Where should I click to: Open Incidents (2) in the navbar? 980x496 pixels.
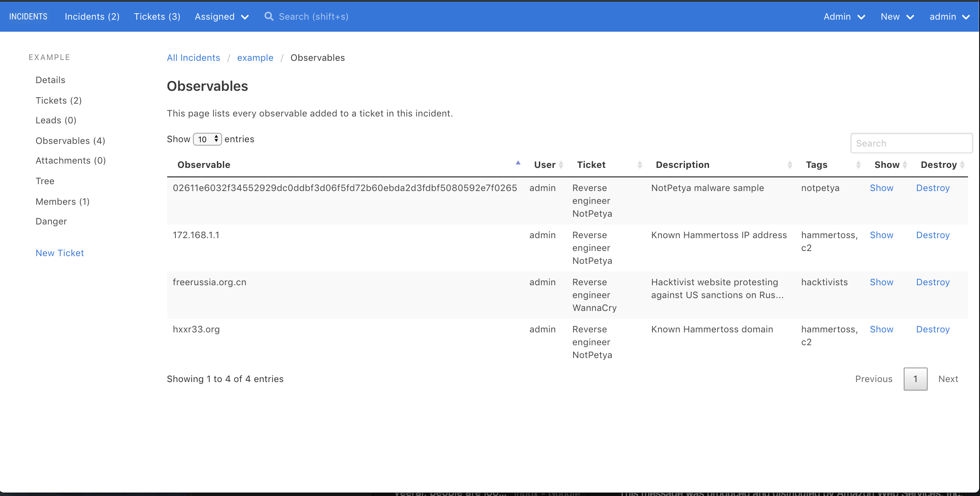(92, 16)
